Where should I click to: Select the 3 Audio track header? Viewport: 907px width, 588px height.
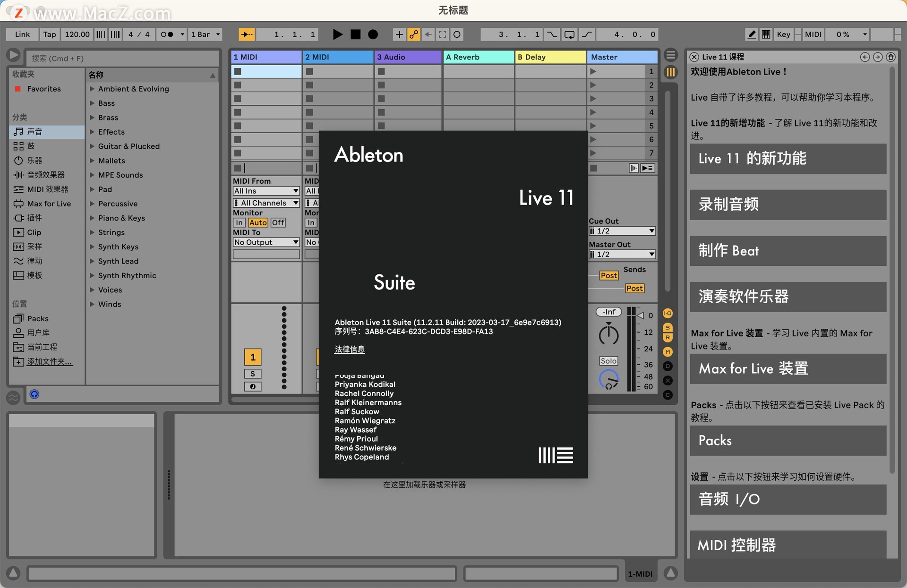[408, 57]
